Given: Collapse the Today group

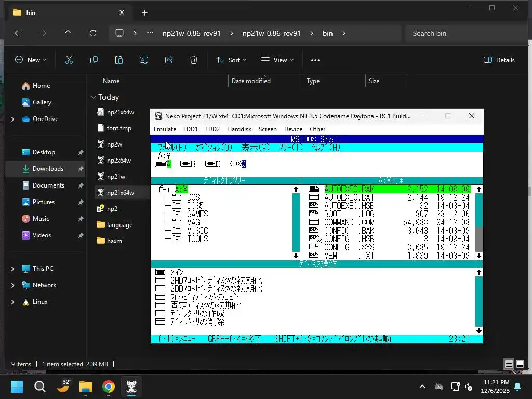Looking at the screenshot, I should tap(94, 97).
